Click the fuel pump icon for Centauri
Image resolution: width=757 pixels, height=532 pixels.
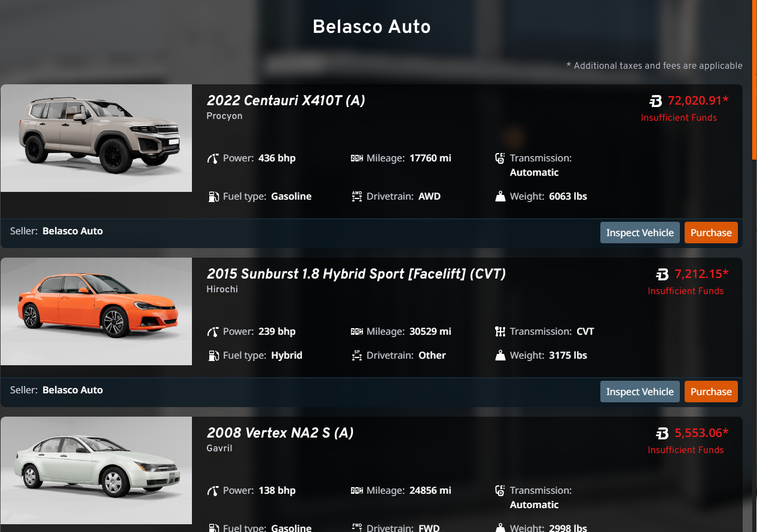[x=213, y=197]
